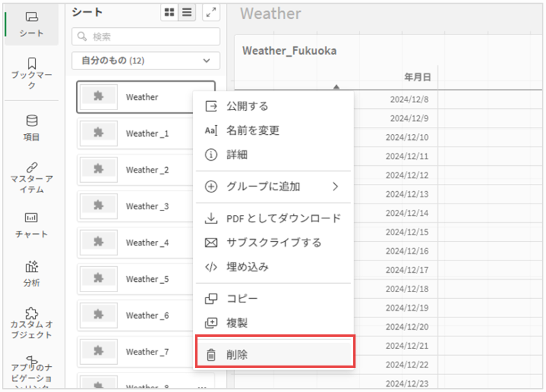Expand the グループに追加 submenu
This screenshot has height=392, width=546.
pos(273,187)
